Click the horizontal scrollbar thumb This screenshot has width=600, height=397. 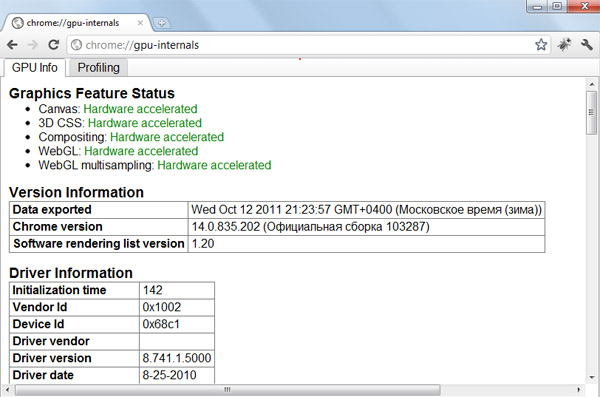coord(227,390)
